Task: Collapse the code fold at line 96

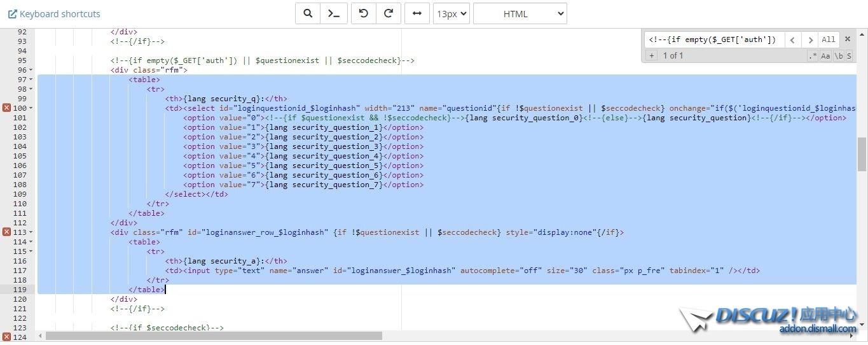Action: tap(31, 70)
